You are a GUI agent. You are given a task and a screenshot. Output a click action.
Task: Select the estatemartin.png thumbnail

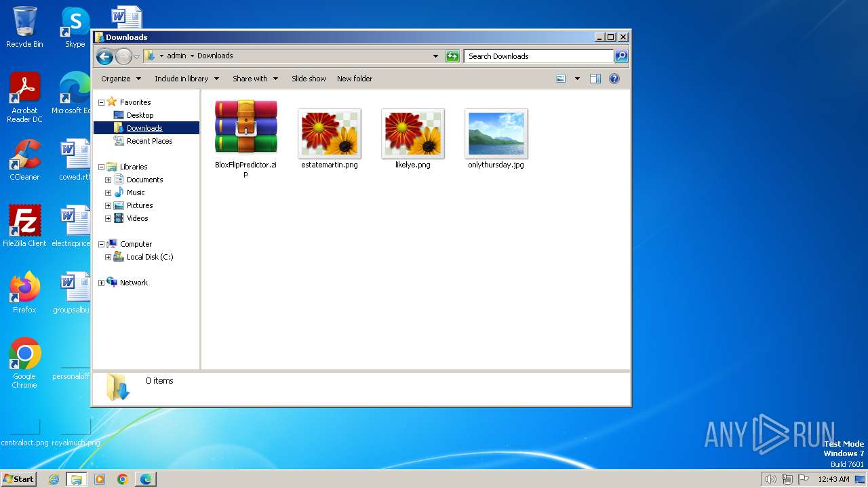pyautogui.click(x=330, y=133)
